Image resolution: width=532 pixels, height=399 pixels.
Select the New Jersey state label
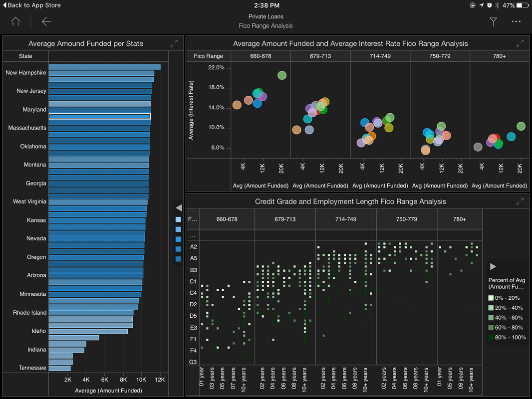point(31,91)
